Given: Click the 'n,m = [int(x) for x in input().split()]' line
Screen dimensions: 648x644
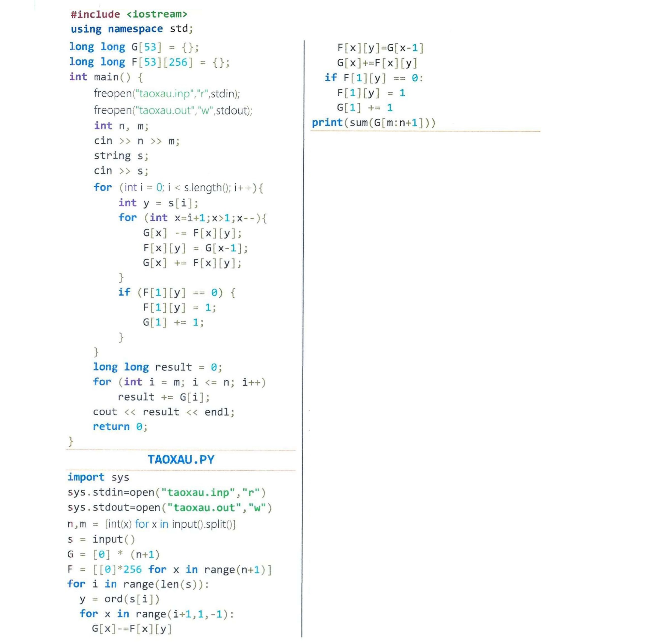Looking at the screenshot, I should pyautogui.click(x=152, y=524).
